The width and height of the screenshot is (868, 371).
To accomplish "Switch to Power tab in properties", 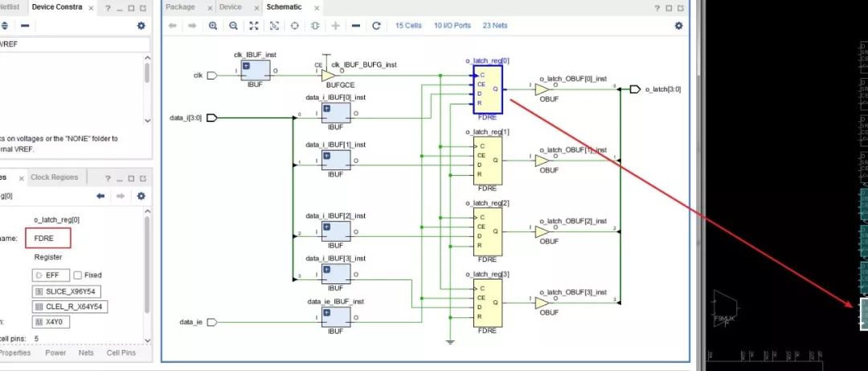I will [x=55, y=353].
